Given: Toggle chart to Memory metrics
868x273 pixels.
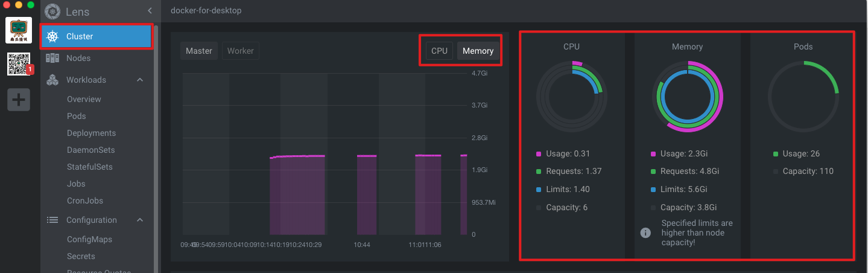Looking at the screenshot, I should (x=478, y=51).
